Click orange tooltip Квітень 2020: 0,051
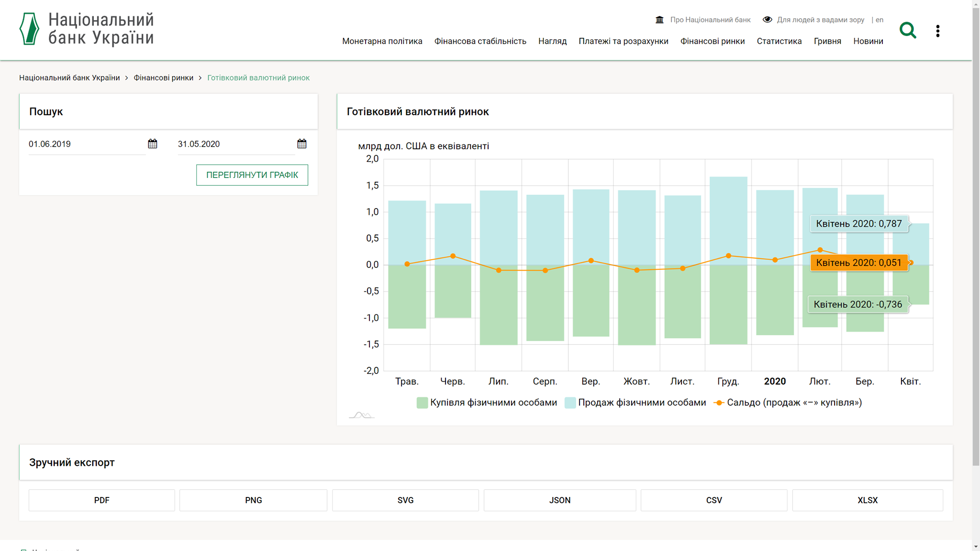 click(859, 263)
